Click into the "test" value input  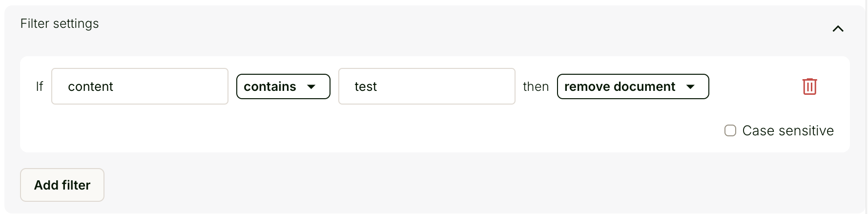pos(427,86)
